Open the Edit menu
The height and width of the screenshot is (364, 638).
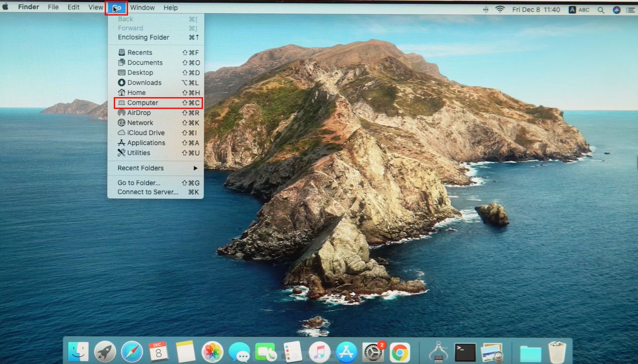(73, 7)
